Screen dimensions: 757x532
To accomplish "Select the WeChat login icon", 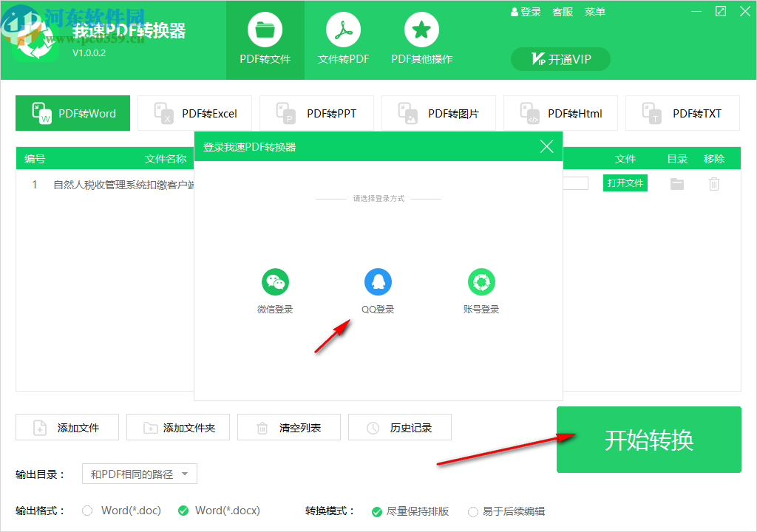I will tap(275, 282).
